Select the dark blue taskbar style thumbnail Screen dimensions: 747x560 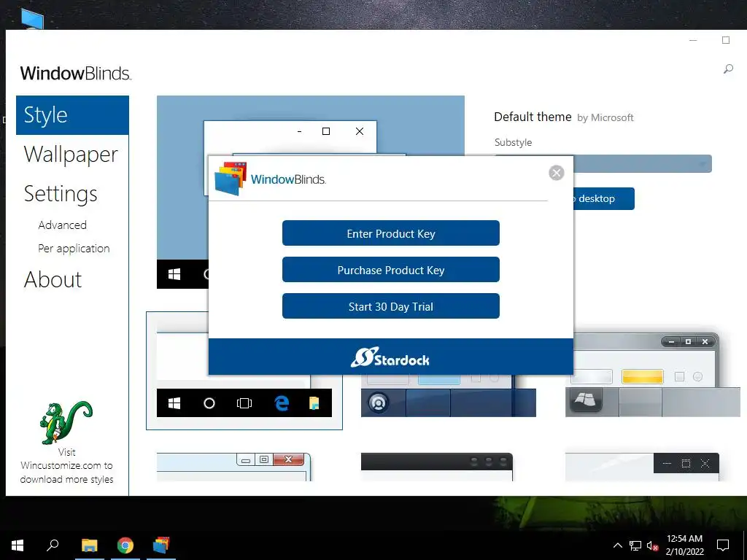449,396
